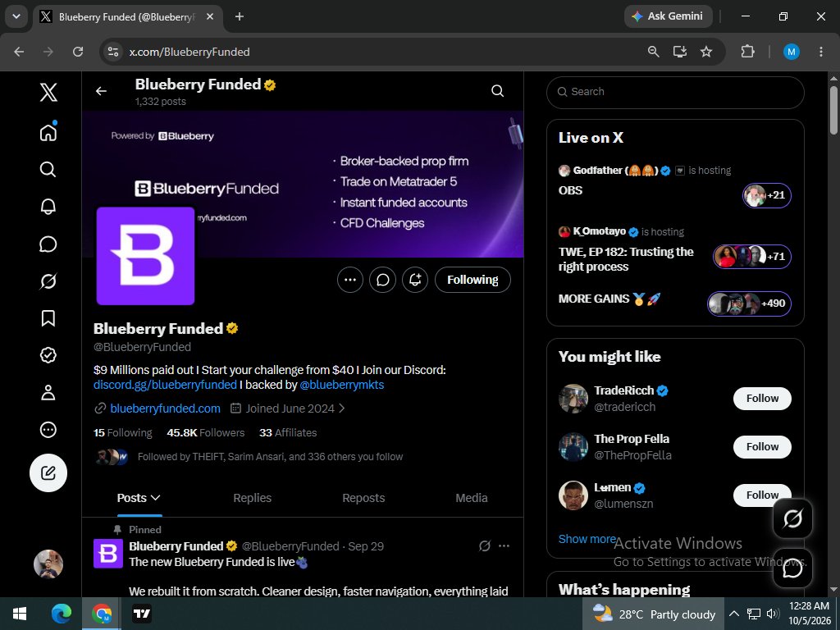The height and width of the screenshot is (630, 840).
Task: Open Chat messages in the sidebar
Action: pyautogui.click(x=48, y=244)
